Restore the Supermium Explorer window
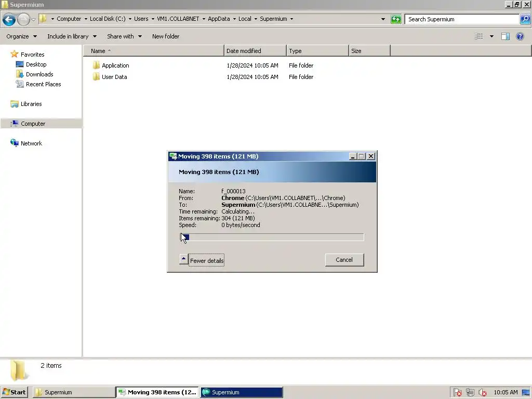Screen dimensions: 532x399 coord(517,4)
